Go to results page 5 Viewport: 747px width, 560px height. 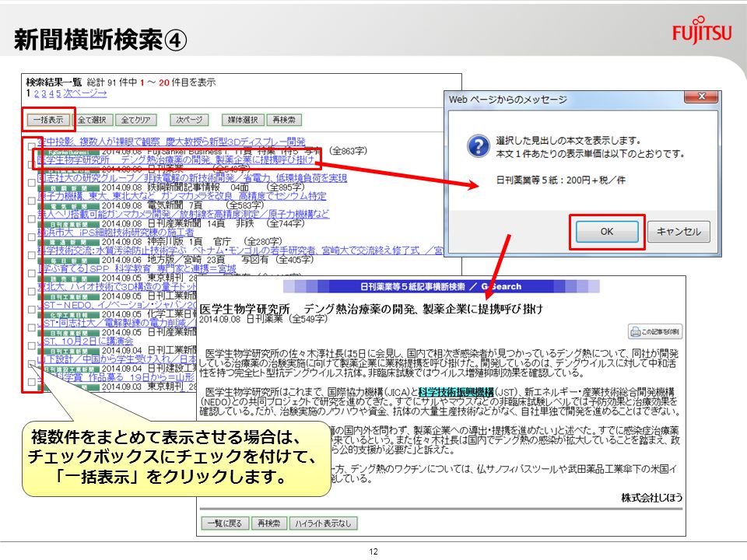pyautogui.click(x=58, y=94)
